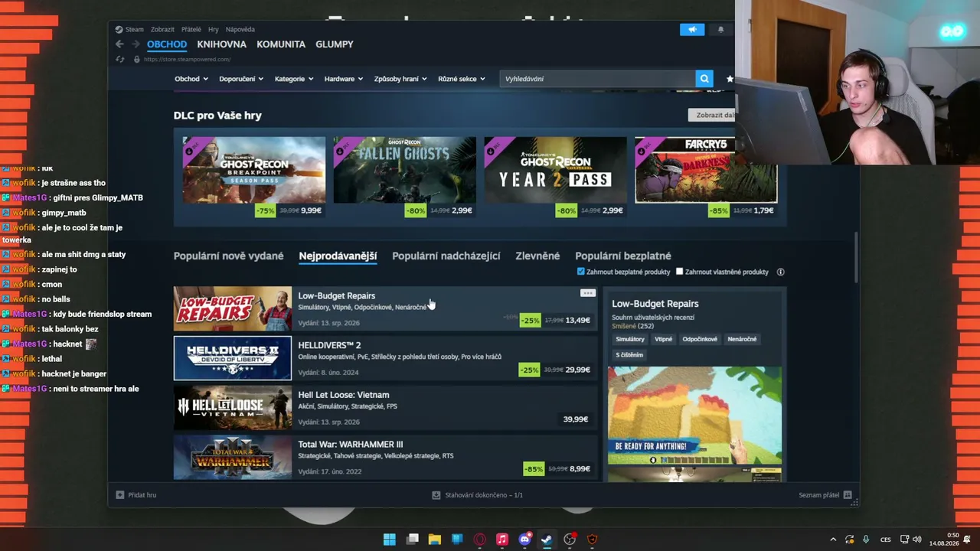Click the Seznam přátel link
This screenshot has width=980, height=551.
pos(819,495)
